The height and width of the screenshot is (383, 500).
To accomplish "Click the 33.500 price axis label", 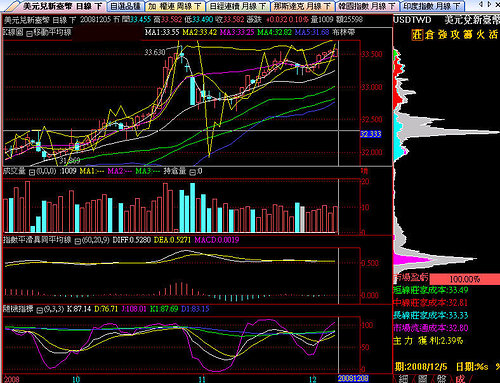I will pos(372,54).
